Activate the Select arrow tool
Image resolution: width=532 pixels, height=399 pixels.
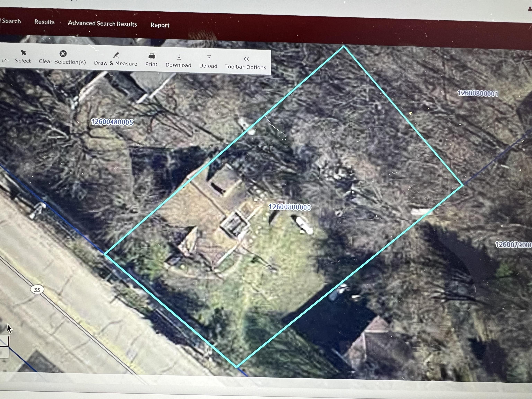pos(23,53)
